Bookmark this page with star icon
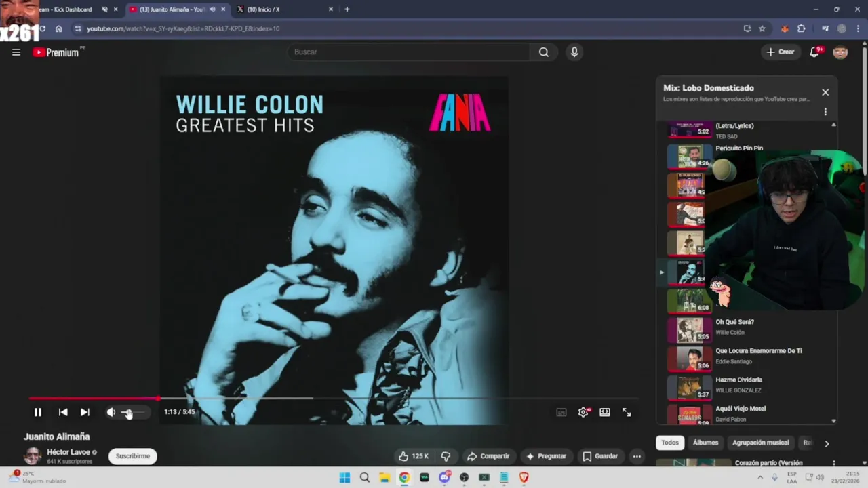This screenshot has height=488, width=868. click(762, 28)
